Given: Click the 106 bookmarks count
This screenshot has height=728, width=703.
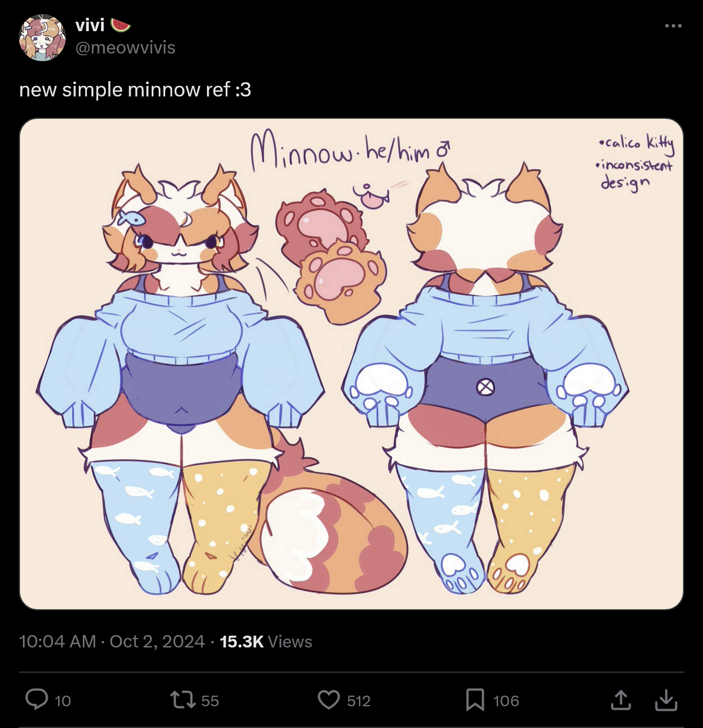Looking at the screenshot, I should point(506,701).
